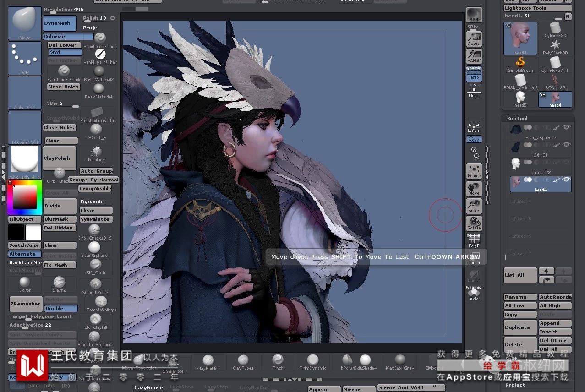Screen dimensions: 585x392
Task: Select the head5 tool
Action: [520, 99]
